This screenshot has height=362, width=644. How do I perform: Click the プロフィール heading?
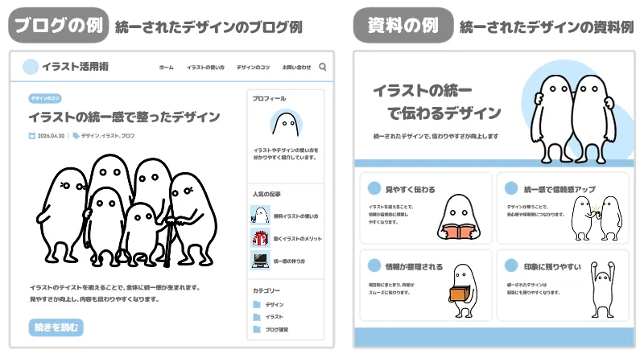tap(269, 98)
